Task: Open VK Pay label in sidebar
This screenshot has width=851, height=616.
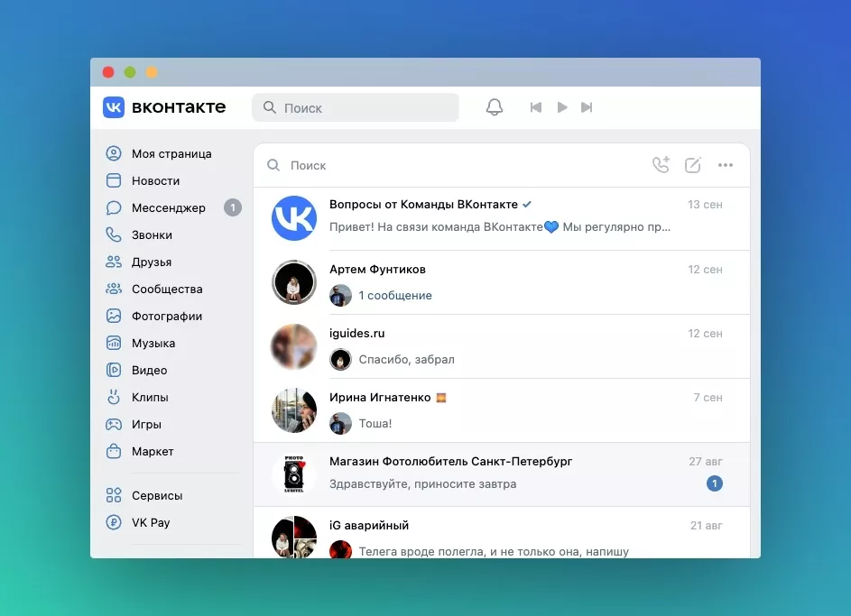Action: tap(151, 523)
